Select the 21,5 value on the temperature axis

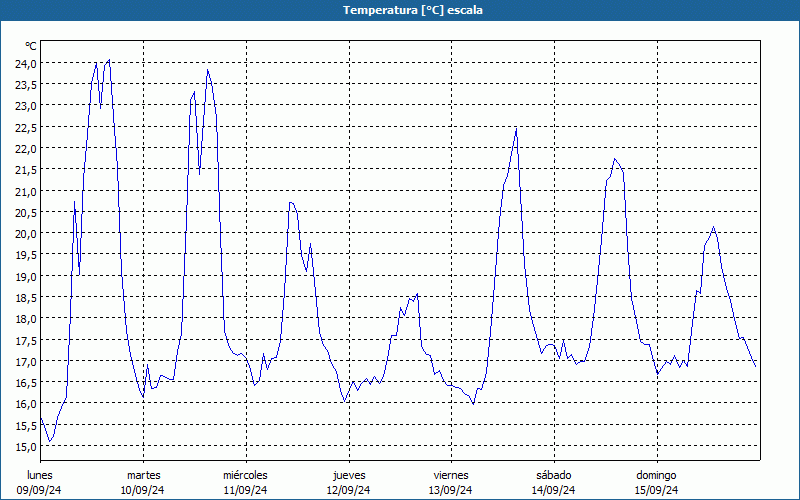click(26, 169)
